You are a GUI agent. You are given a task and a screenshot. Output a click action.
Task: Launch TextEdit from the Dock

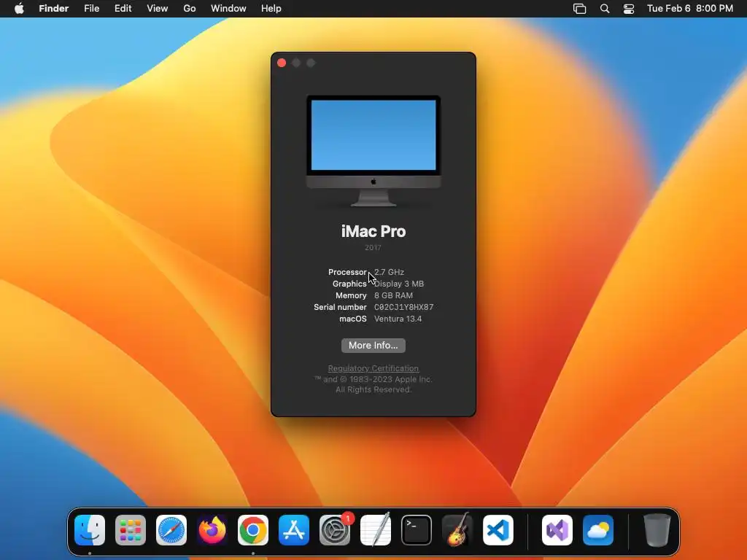point(376,530)
